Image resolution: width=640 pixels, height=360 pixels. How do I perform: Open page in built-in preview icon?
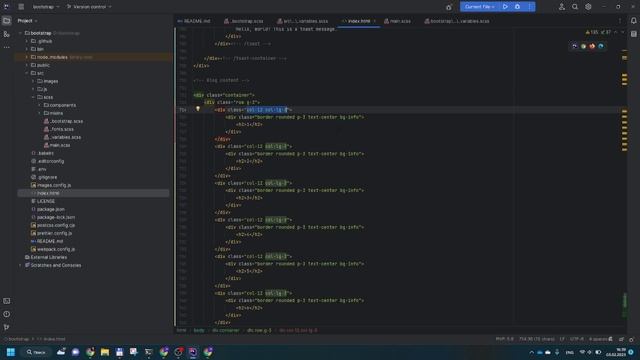coord(575,46)
